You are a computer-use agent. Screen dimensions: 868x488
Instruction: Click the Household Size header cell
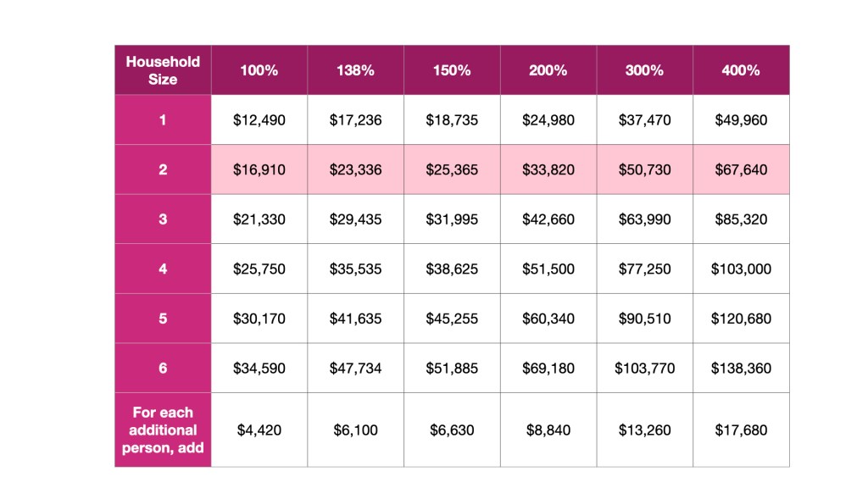(163, 70)
